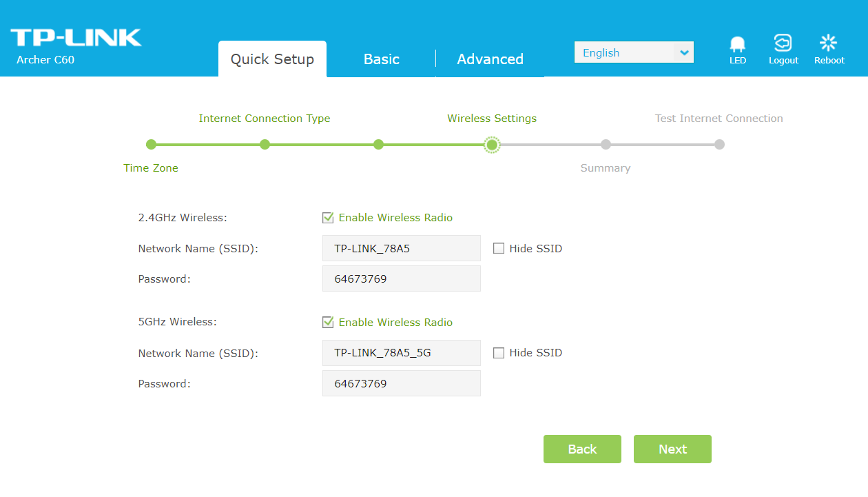
Task: Switch to the Basic tab
Action: [382, 59]
